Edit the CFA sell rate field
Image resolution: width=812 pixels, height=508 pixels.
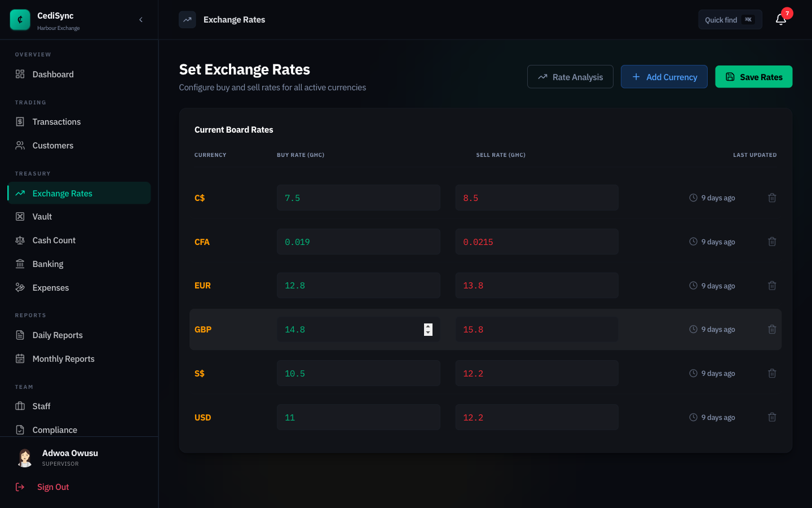[x=537, y=242]
